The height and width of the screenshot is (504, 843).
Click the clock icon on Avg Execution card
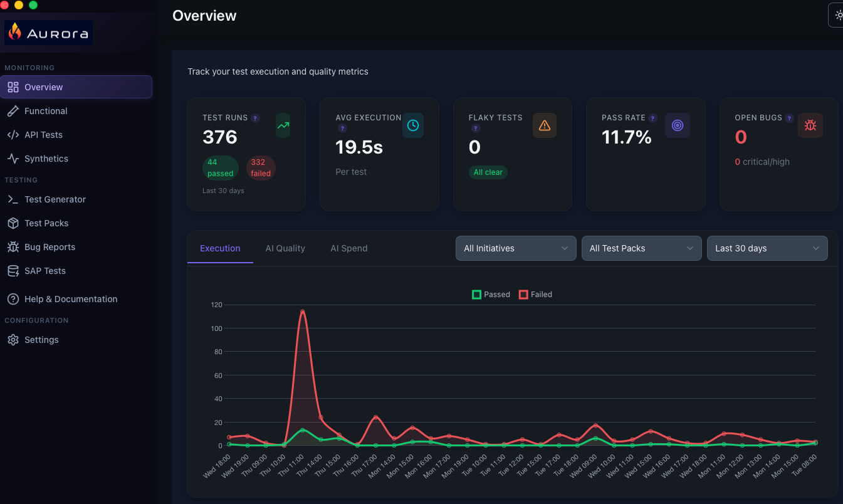(413, 125)
